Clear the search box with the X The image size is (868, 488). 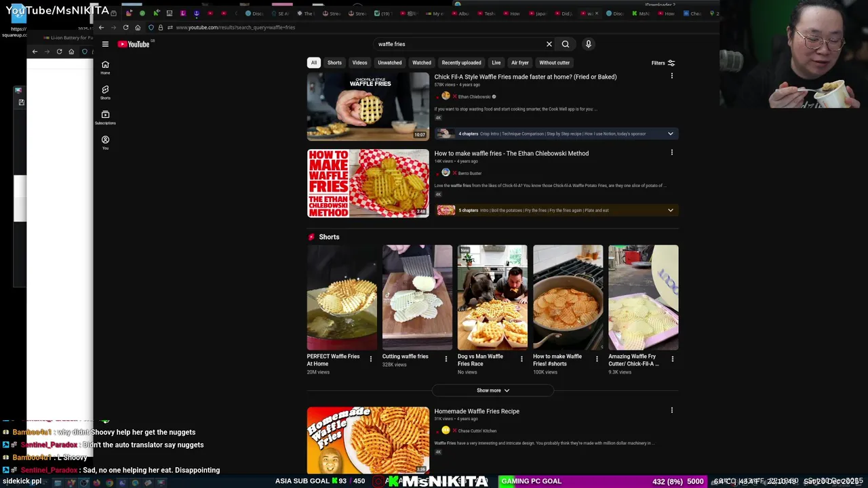tap(549, 44)
